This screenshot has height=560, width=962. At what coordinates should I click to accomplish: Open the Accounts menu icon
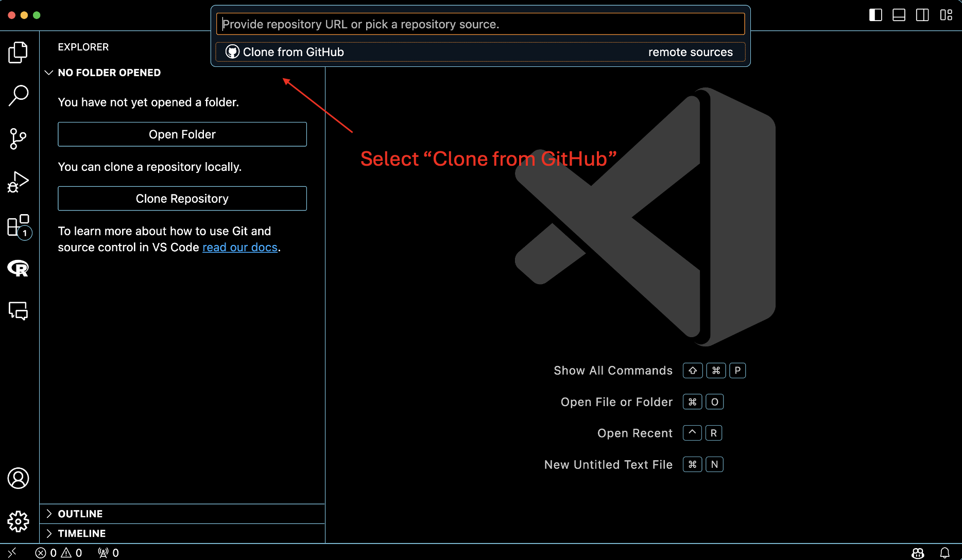click(18, 478)
